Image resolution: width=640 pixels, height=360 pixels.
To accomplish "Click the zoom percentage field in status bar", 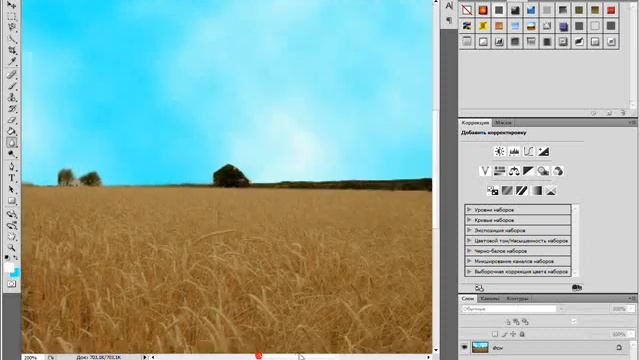I will [x=31, y=357].
